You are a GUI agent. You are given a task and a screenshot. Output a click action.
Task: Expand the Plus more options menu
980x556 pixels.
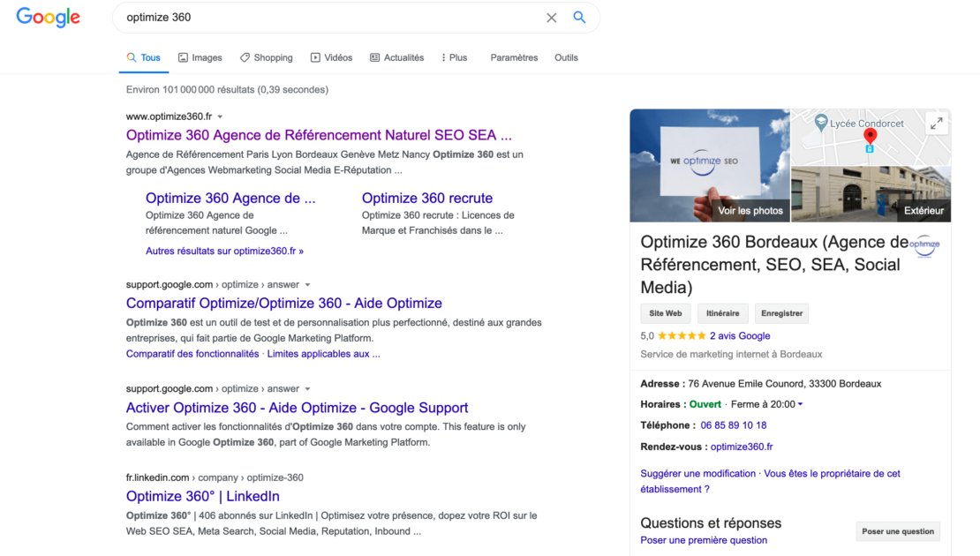[x=454, y=57]
